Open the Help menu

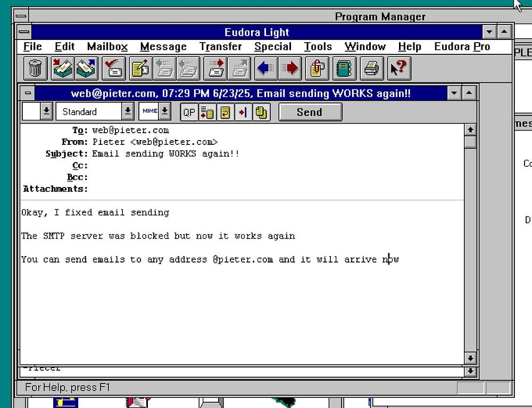coord(410,46)
